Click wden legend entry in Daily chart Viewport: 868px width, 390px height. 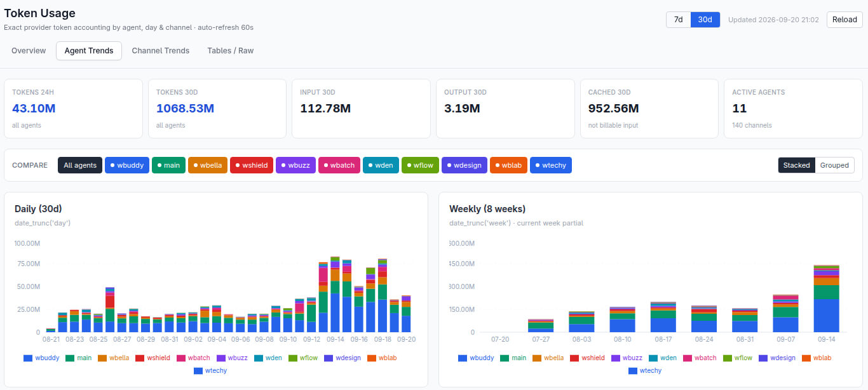(x=268, y=358)
